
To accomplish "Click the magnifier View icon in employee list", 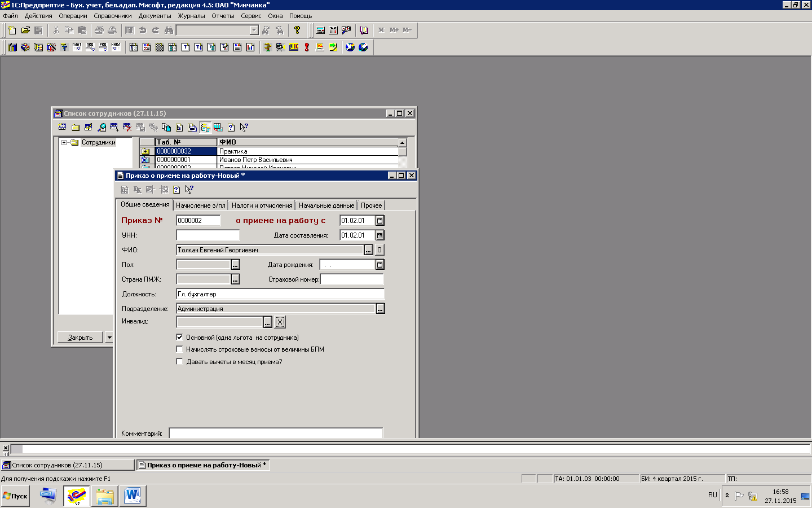I will click(x=101, y=128).
